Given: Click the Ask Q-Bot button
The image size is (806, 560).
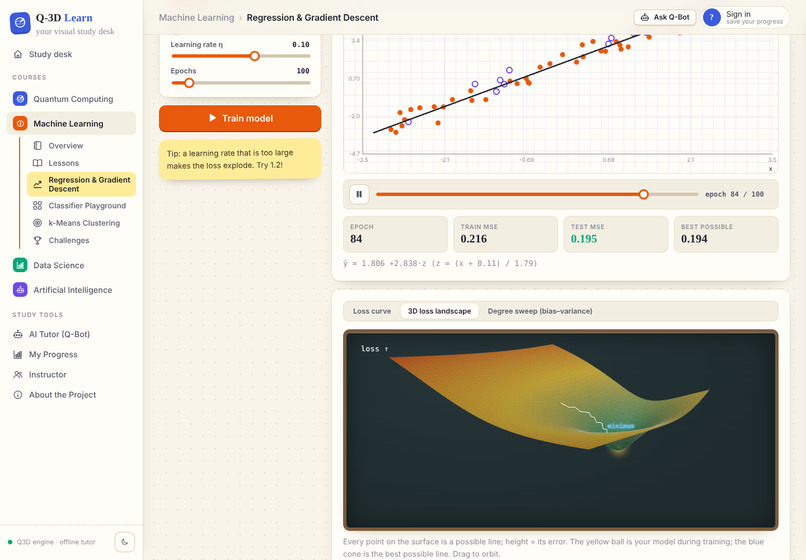Looking at the screenshot, I should tap(665, 17).
